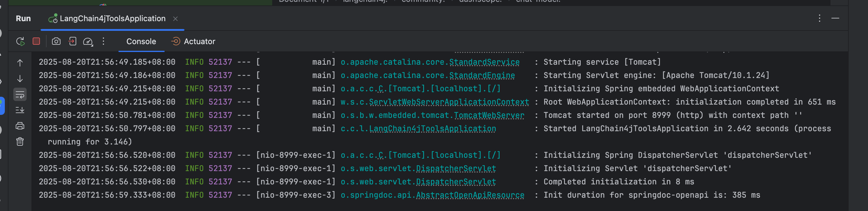Close the LangChain4jToolsApplication run tab
Viewport: 868px width, 211px height.
tap(175, 19)
